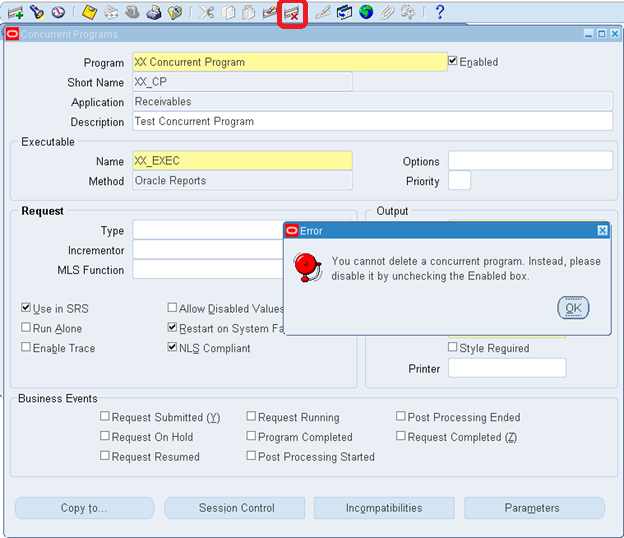Check the Style Required checkbox
624x538 pixels.
pos(452,347)
